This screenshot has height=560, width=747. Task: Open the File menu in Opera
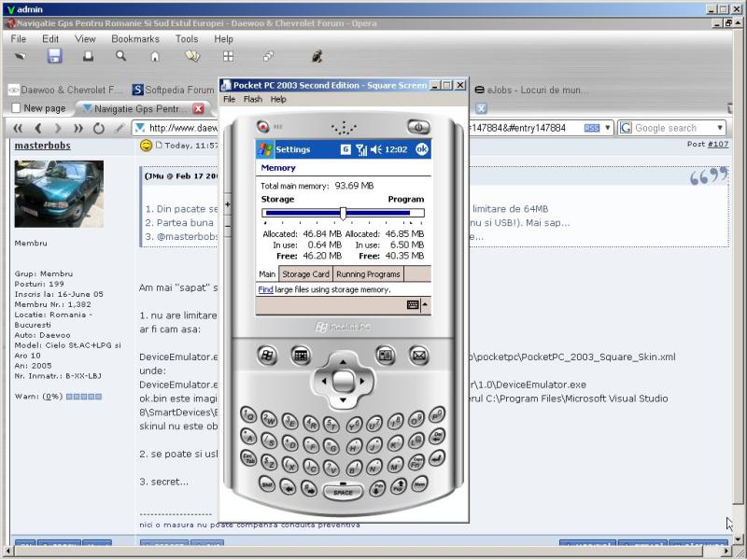[19, 39]
